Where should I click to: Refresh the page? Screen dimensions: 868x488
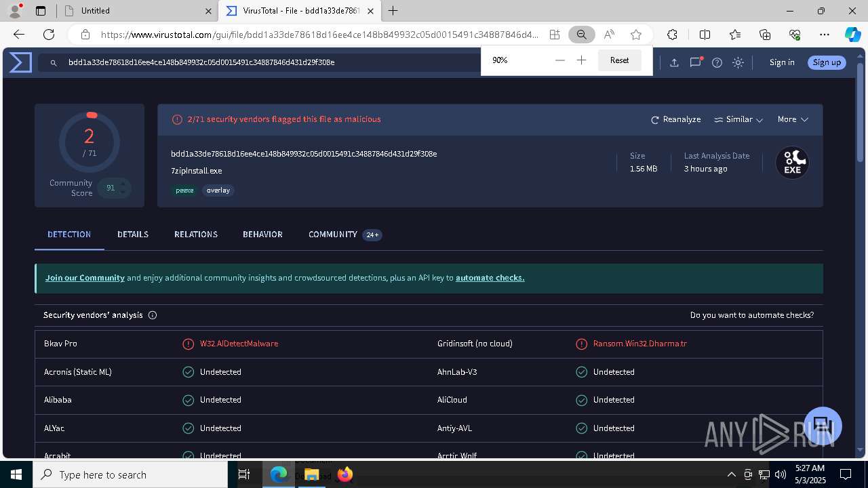pos(49,35)
